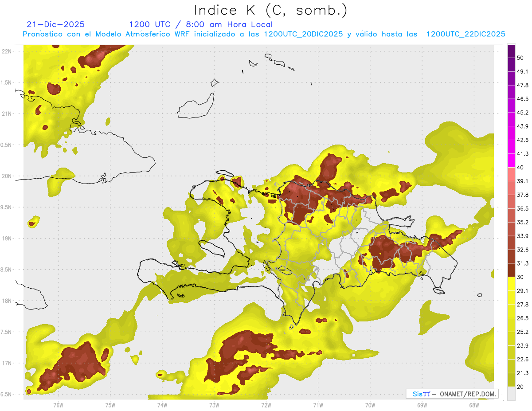Click the latitude label "21N"
Image resolution: width=532 pixels, height=411 pixels.
[x=7, y=114]
